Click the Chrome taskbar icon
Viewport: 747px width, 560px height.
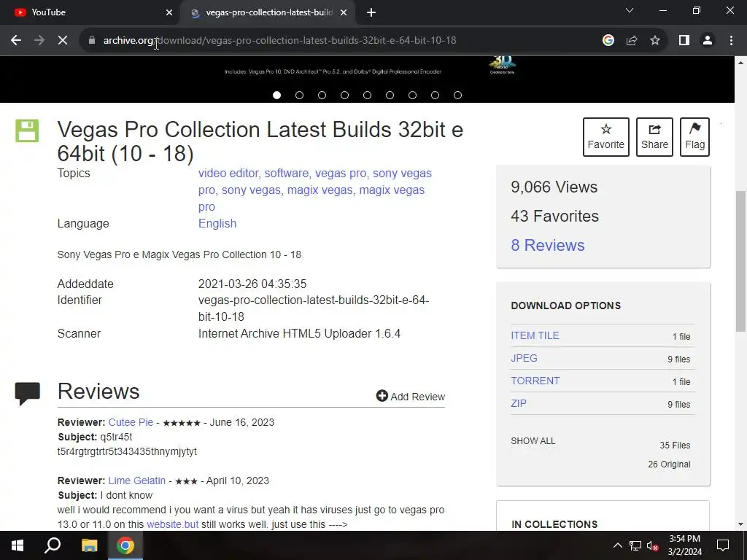coord(125,545)
